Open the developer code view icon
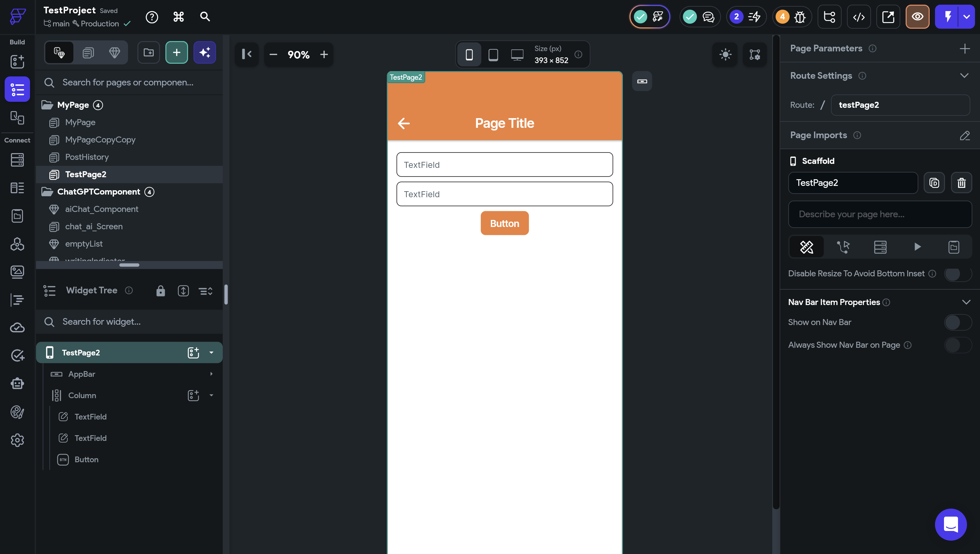 [859, 17]
